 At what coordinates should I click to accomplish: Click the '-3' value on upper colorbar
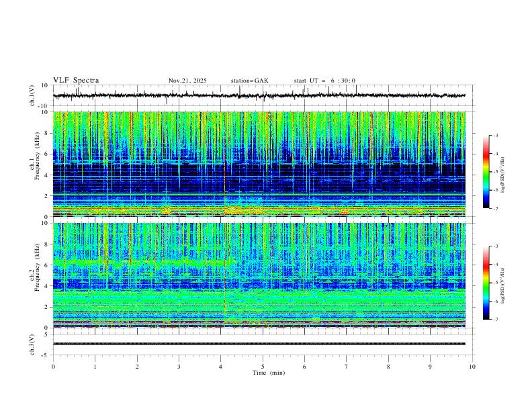pyautogui.click(x=495, y=135)
